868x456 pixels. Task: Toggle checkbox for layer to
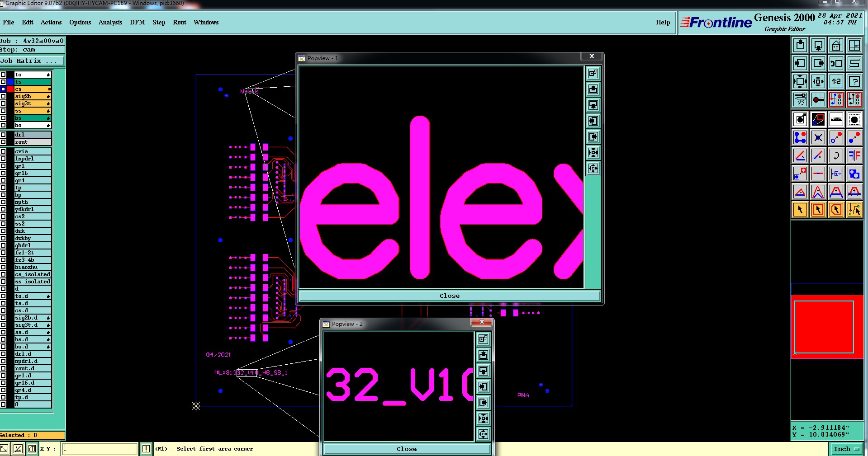tap(3, 75)
